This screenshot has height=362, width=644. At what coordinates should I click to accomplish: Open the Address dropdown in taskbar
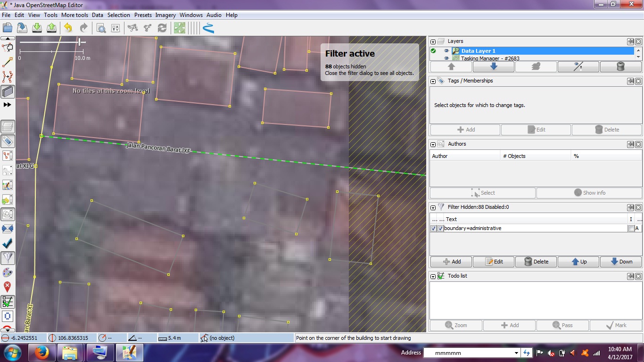[x=516, y=353]
